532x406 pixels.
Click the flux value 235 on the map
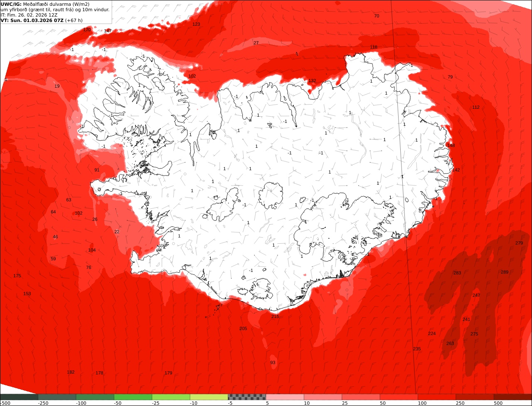[417, 349]
